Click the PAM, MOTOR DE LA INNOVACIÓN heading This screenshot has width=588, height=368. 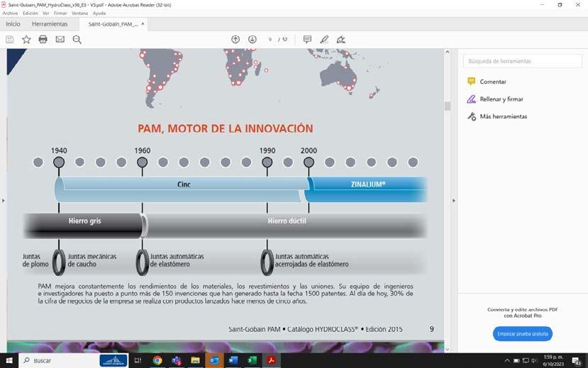(x=225, y=128)
